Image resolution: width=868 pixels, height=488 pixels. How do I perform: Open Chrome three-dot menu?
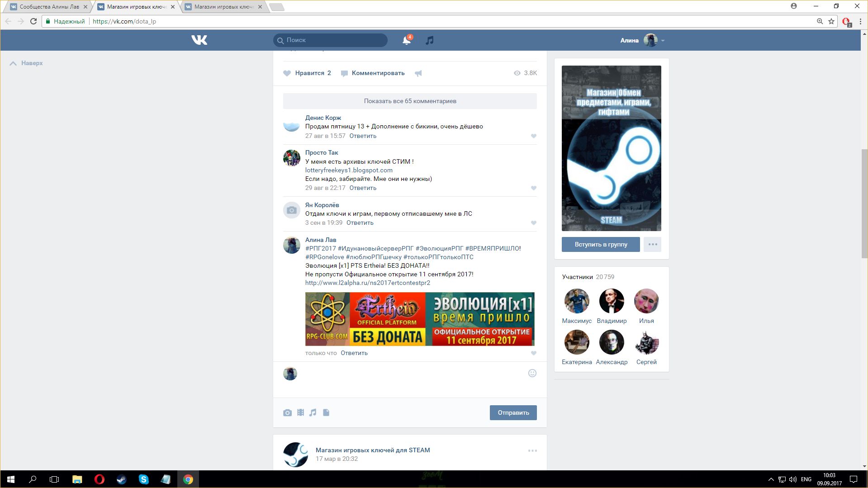coord(860,21)
